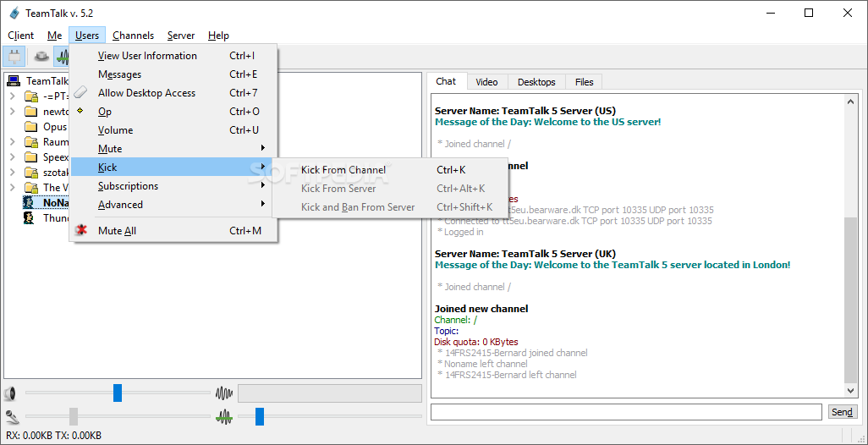Choose Volume from the Users menu

coord(173,130)
